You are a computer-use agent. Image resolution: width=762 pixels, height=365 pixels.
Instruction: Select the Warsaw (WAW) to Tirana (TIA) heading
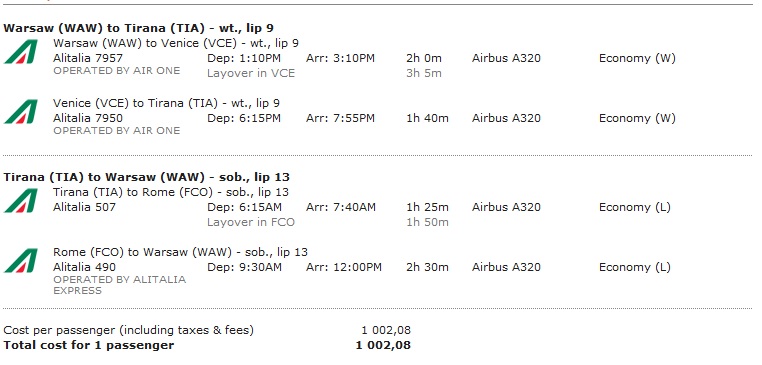click(139, 28)
